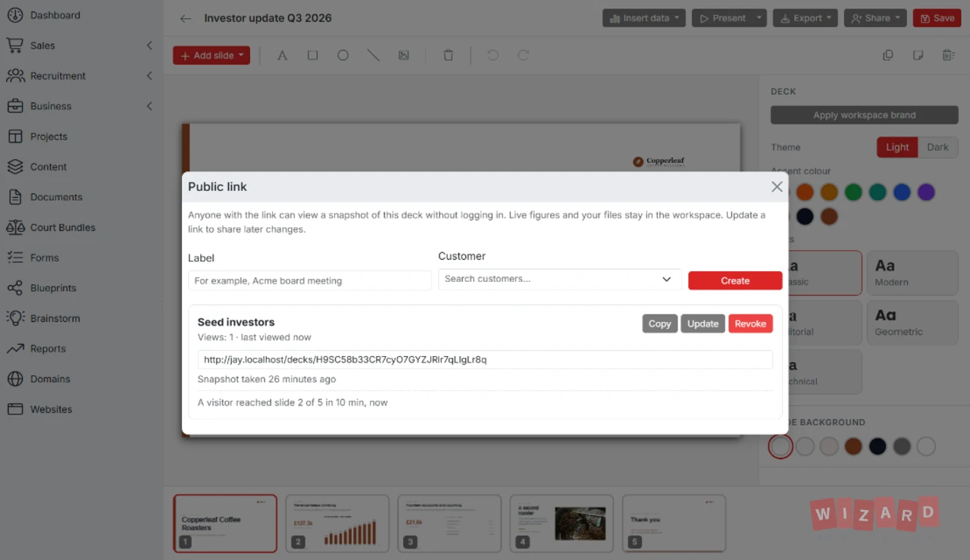Open the Customer search dropdown
The width and height of the screenshot is (970, 560).
(559, 279)
